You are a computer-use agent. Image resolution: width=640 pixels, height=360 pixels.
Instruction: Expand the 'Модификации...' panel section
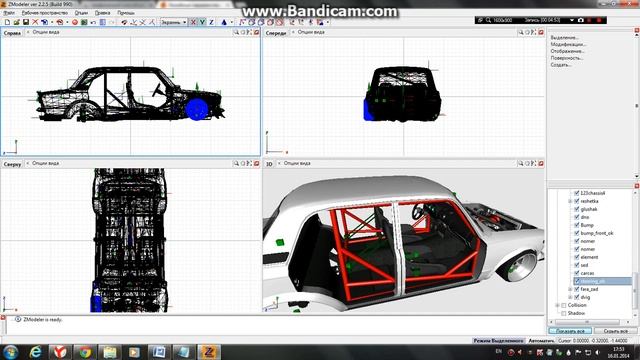click(568, 44)
